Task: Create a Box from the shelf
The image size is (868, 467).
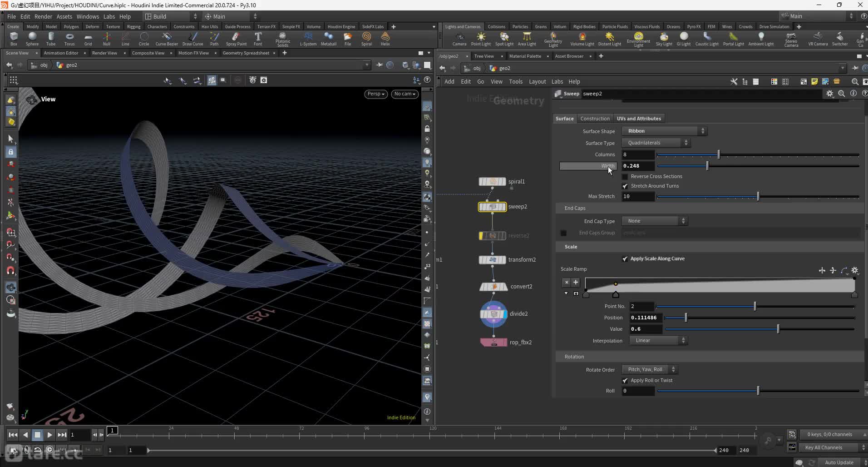Action: point(14,39)
